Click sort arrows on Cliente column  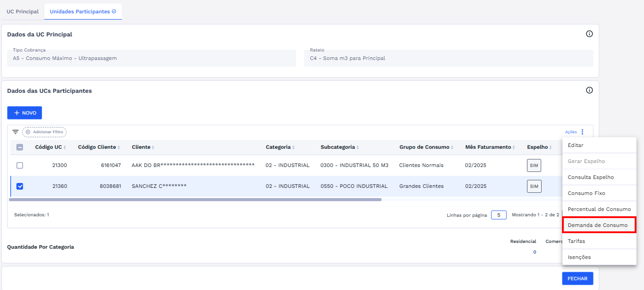coord(153,147)
